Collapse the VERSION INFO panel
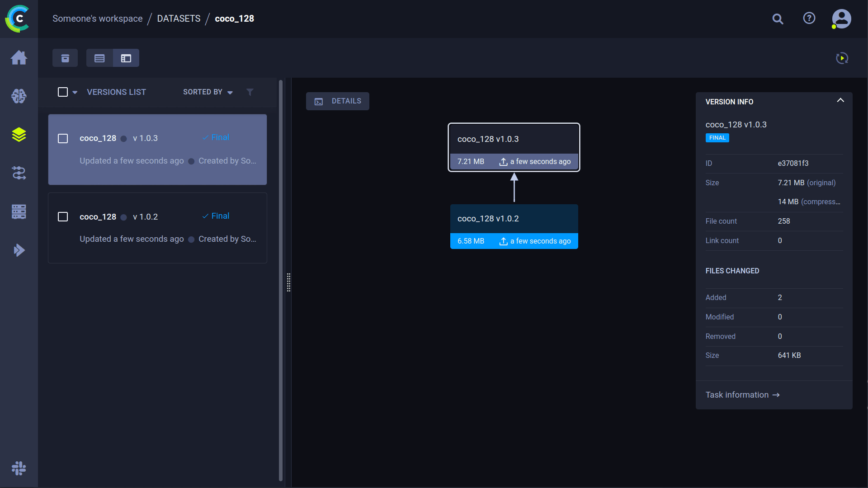The image size is (868, 488). point(840,101)
